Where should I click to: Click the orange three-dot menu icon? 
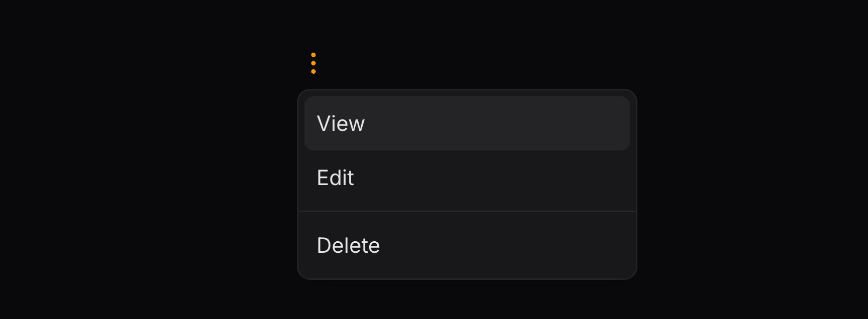tap(313, 63)
